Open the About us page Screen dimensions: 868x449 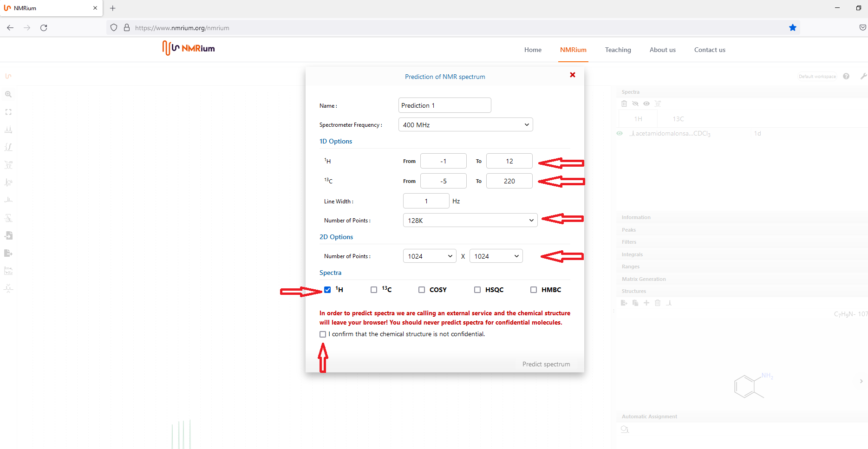(x=662, y=50)
